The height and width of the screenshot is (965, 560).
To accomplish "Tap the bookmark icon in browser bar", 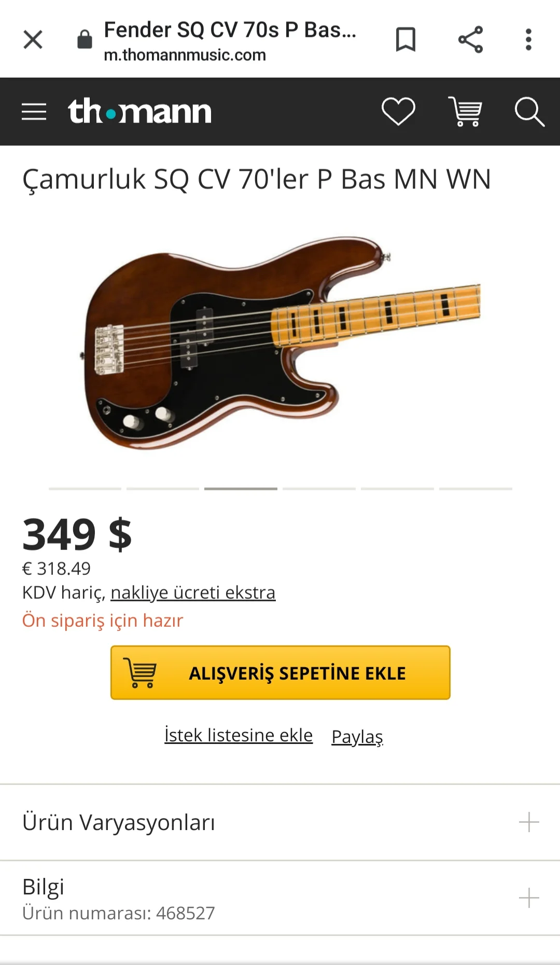I will click(x=405, y=39).
